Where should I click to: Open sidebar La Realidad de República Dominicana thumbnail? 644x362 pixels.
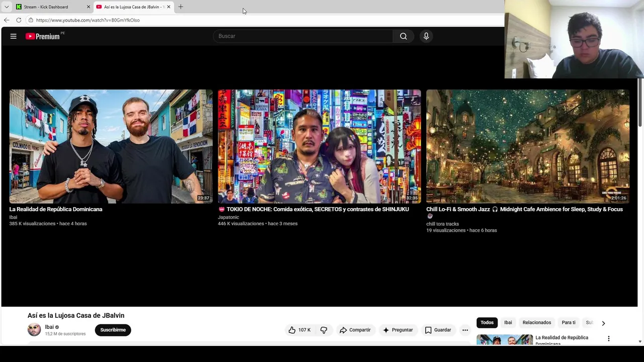tap(505, 340)
